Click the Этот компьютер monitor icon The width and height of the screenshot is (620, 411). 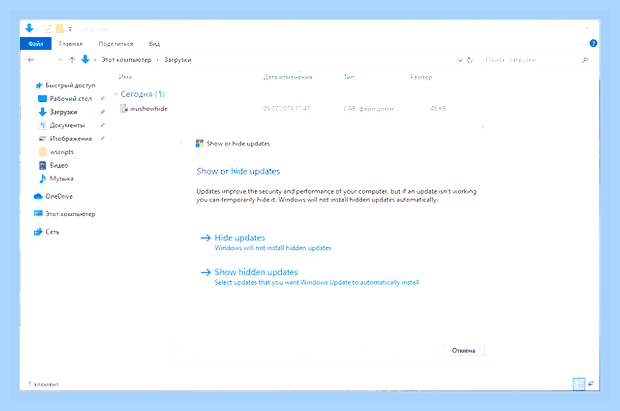coord(38,214)
